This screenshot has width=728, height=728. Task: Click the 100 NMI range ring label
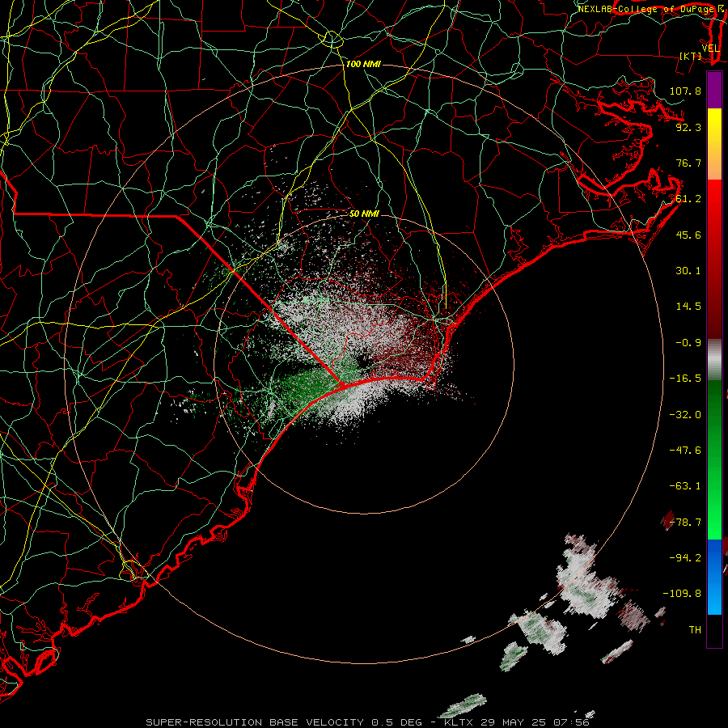point(363,64)
